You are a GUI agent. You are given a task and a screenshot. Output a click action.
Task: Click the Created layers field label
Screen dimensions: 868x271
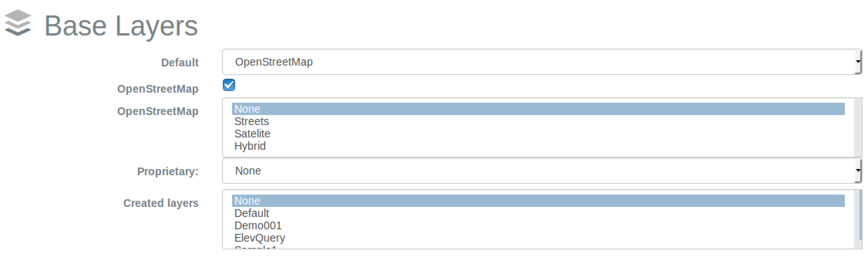(161, 203)
